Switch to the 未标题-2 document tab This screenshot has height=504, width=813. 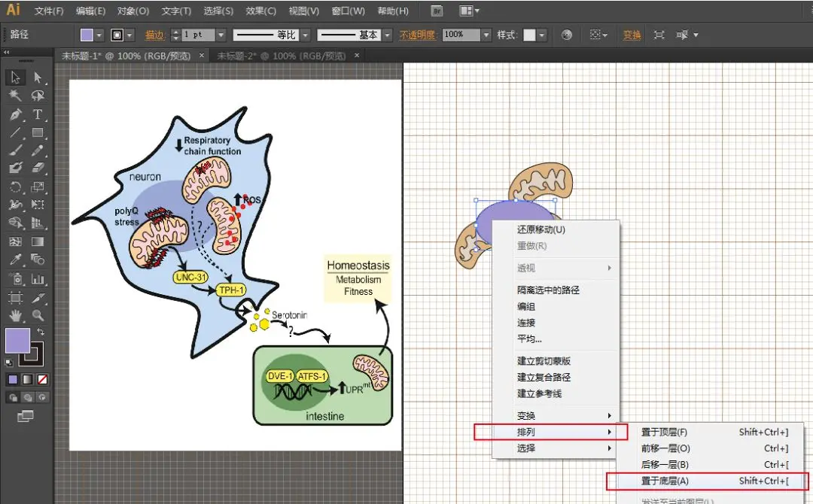[281, 56]
